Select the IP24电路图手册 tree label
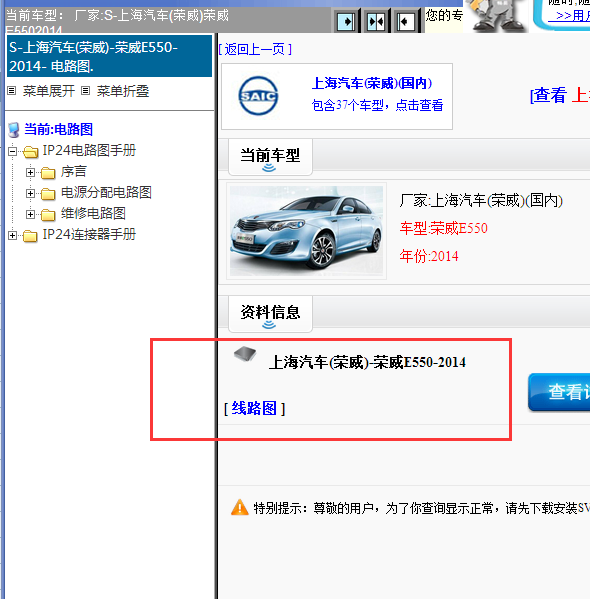The height and width of the screenshot is (599, 590). point(89,150)
